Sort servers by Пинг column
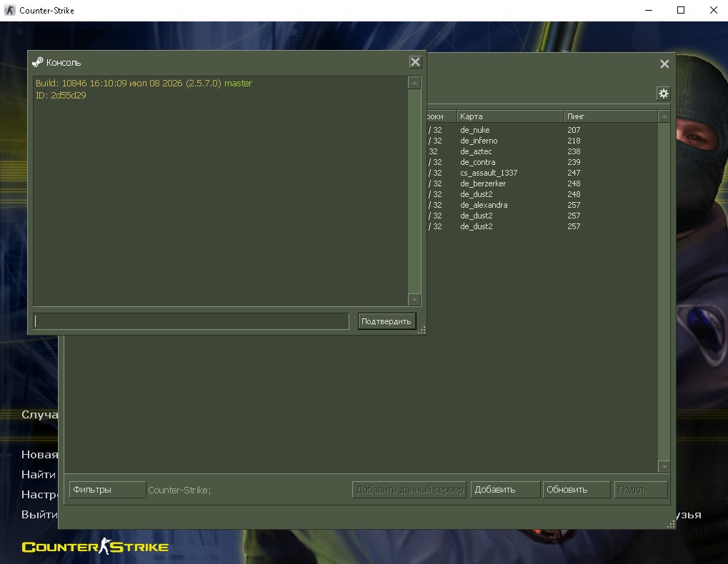Viewport: 728px width, 564px height. pyautogui.click(x=611, y=116)
